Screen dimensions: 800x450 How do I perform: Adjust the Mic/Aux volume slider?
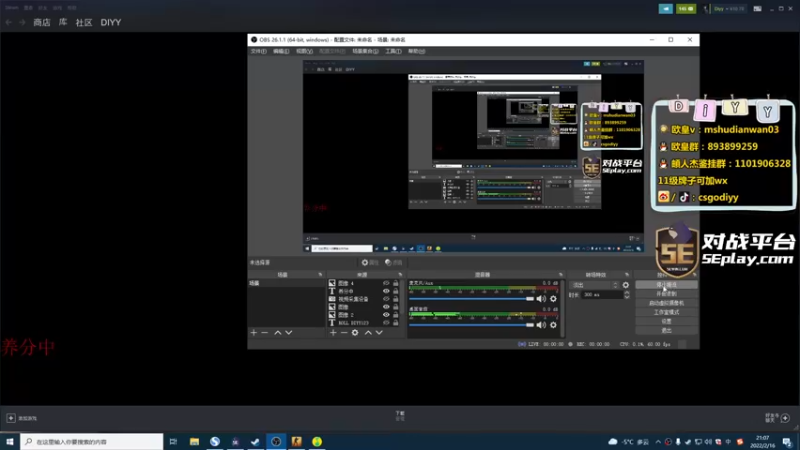(471, 298)
